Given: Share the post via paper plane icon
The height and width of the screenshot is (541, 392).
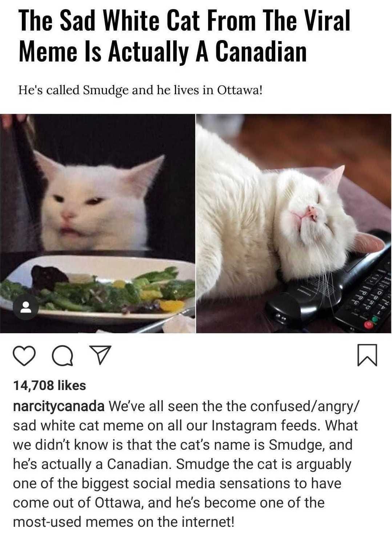Looking at the screenshot, I should pyautogui.click(x=99, y=355).
